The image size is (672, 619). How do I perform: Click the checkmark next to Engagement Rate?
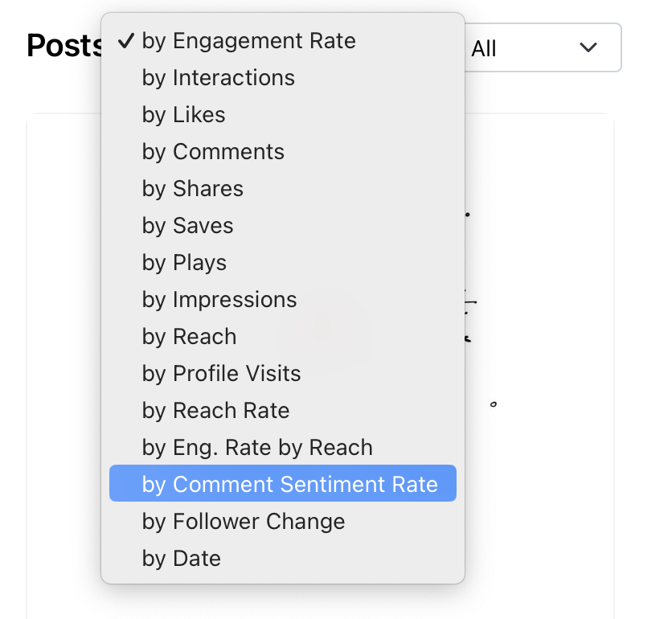(125, 41)
